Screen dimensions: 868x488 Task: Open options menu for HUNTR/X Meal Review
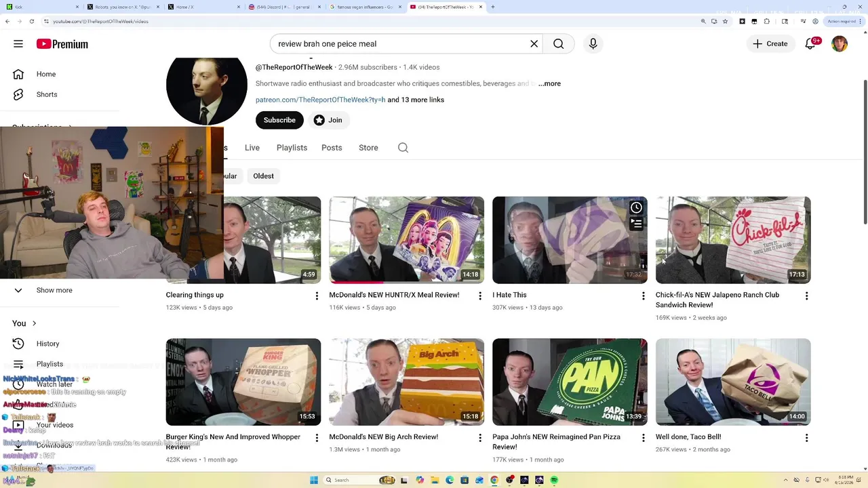coord(480,296)
